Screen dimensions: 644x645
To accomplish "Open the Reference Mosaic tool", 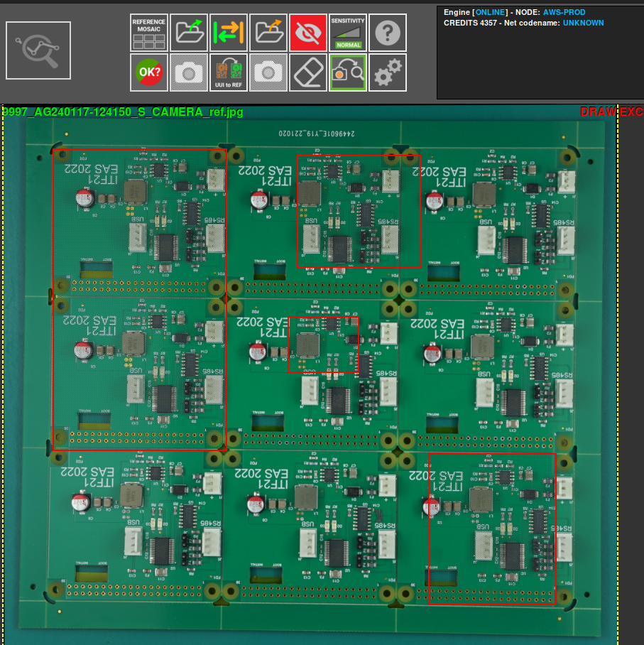I will click(148, 33).
